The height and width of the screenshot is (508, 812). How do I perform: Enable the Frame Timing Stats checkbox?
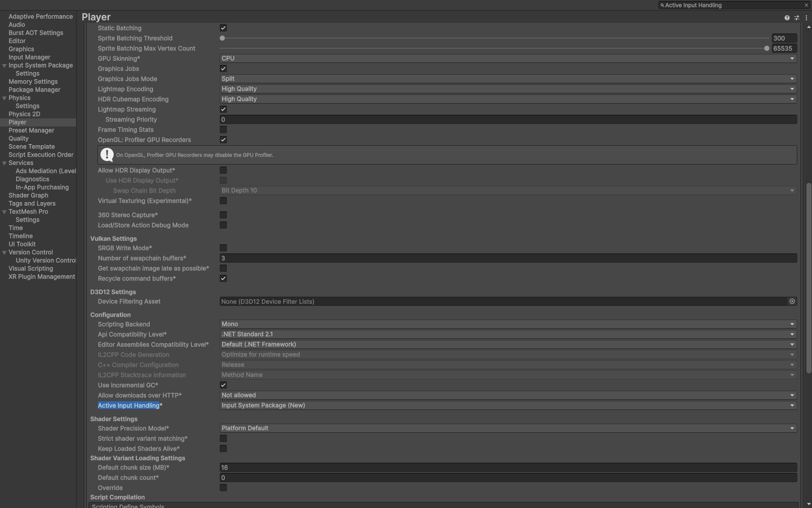pos(223,130)
